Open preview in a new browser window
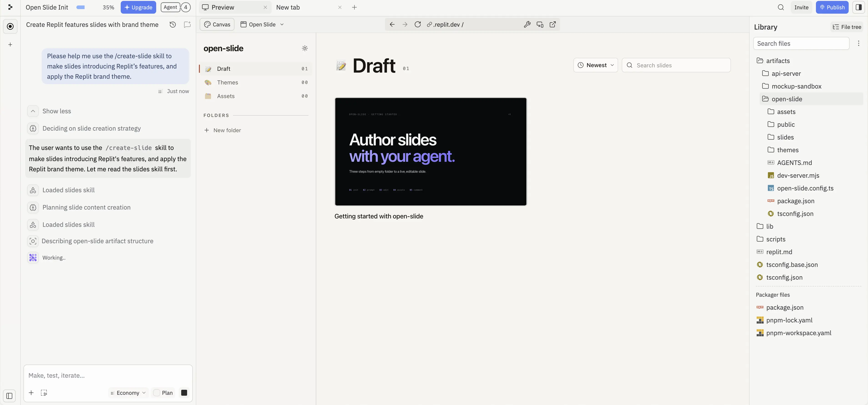Viewport: 868px width, 405px height. point(553,24)
